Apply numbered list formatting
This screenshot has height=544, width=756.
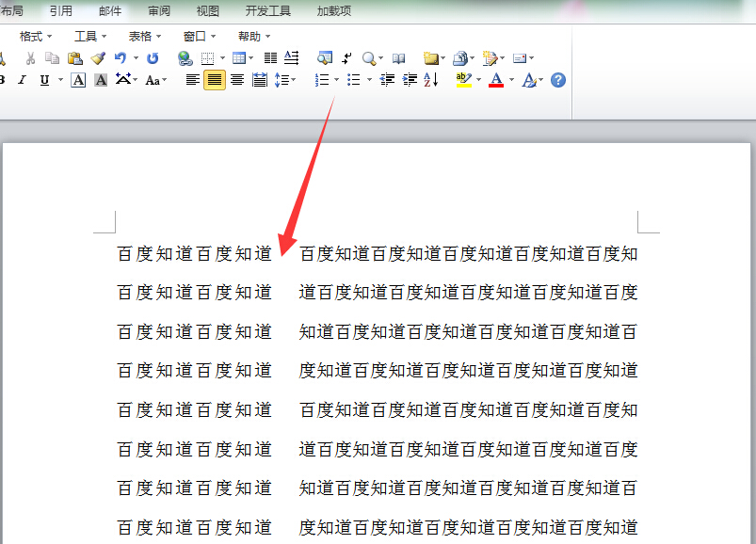(322, 80)
